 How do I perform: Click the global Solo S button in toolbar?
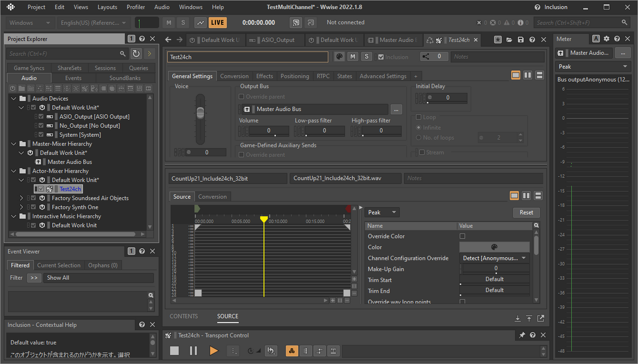coord(183,23)
